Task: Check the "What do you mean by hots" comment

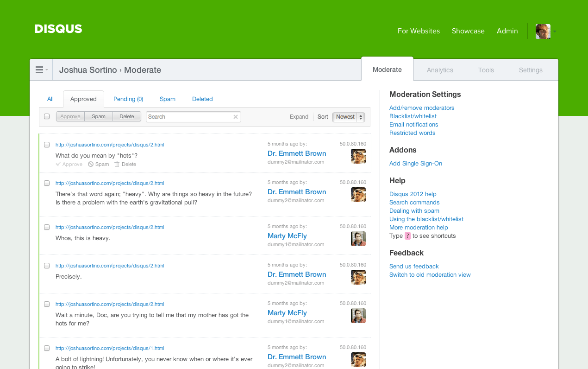Action: [x=47, y=145]
